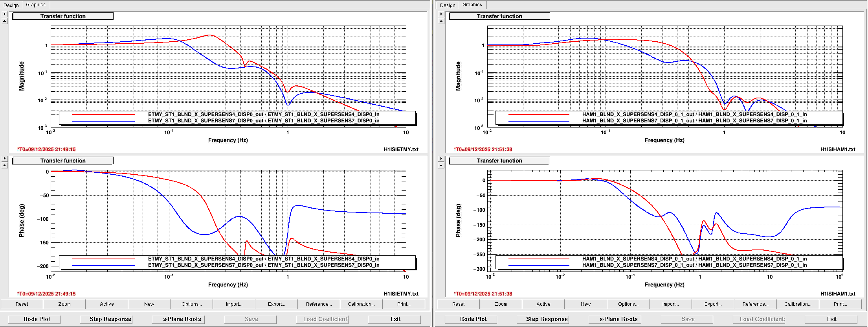
Task: Click up-arrow icon beside right magnitude plot
Action: click(x=441, y=21)
